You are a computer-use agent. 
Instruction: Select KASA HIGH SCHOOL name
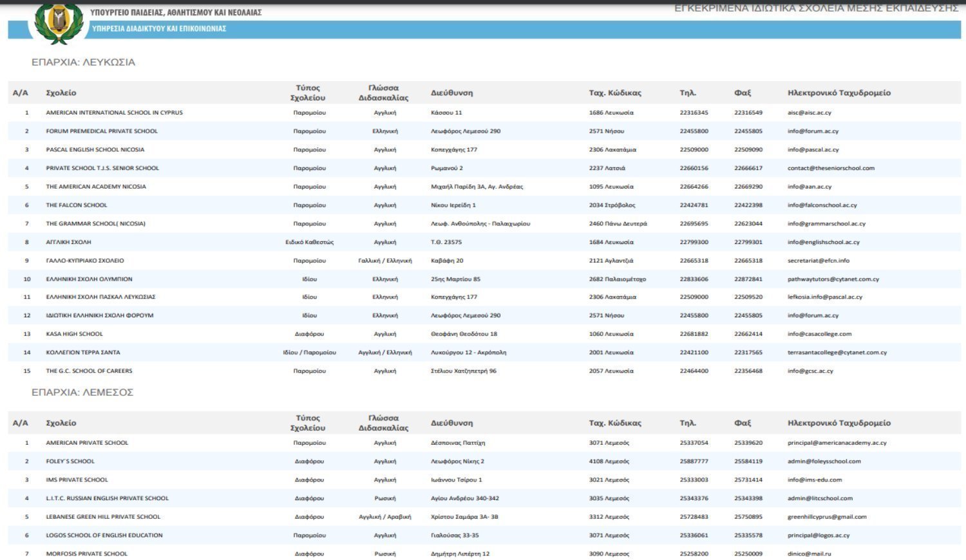pyautogui.click(x=74, y=334)
